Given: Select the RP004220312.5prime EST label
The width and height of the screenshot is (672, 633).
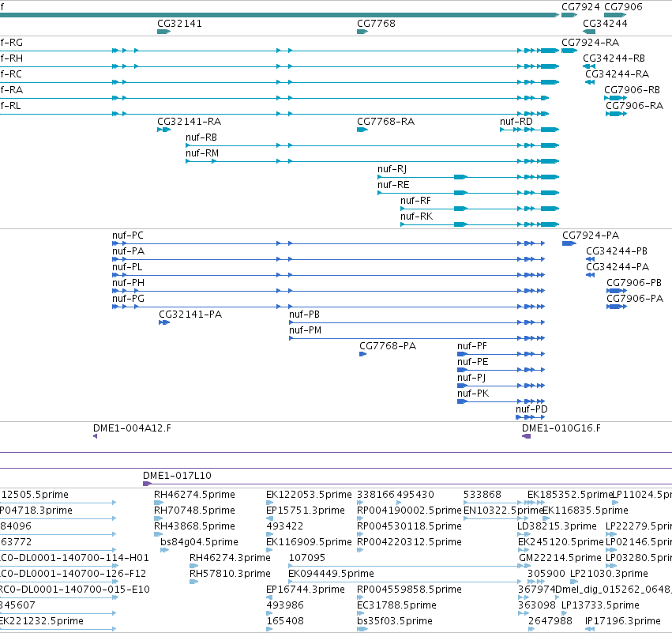Looking at the screenshot, I should tap(409, 542).
